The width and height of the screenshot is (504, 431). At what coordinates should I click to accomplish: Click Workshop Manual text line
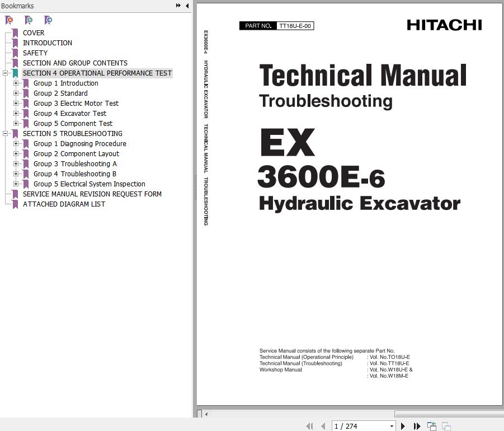click(x=281, y=369)
